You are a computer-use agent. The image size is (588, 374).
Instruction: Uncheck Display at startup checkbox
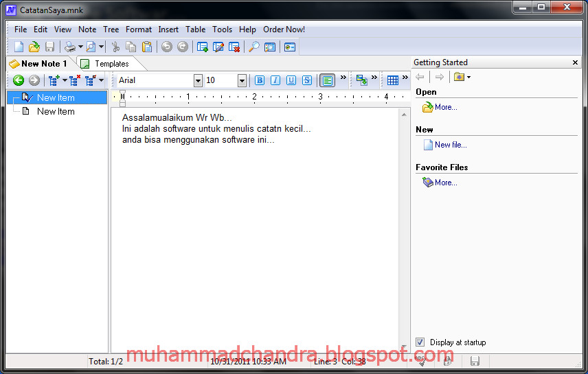(x=420, y=342)
